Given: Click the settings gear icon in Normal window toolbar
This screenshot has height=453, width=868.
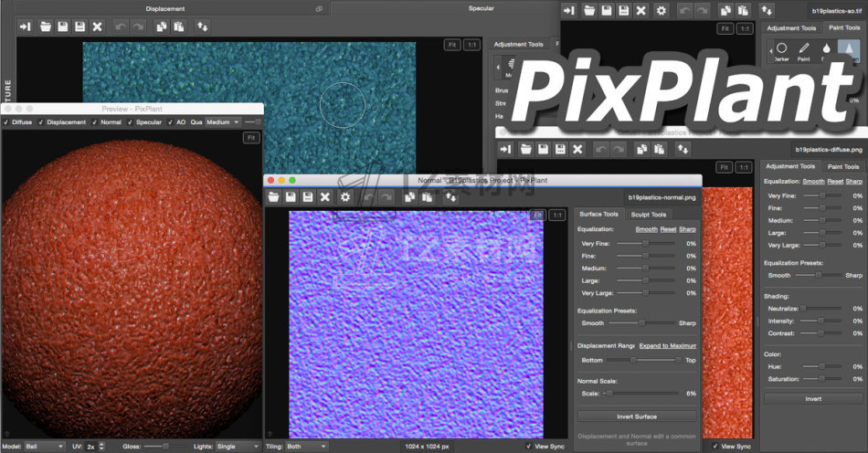Looking at the screenshot, I should pos(344,196).
